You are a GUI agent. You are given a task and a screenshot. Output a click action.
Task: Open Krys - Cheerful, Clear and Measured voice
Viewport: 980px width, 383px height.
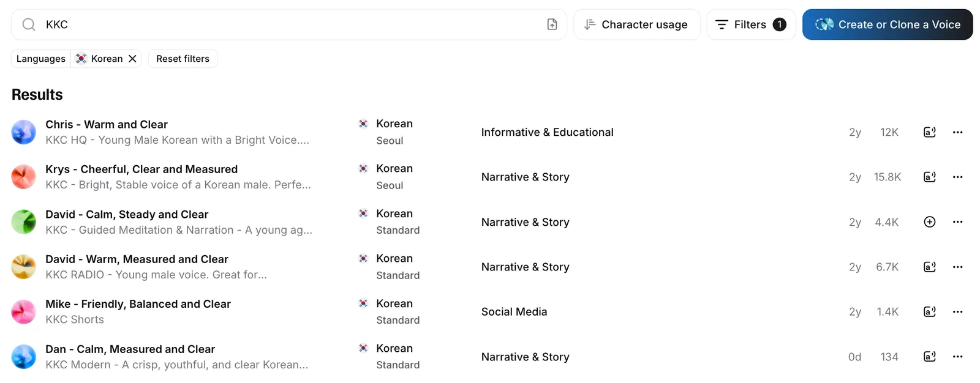click(x=141, y=169)
